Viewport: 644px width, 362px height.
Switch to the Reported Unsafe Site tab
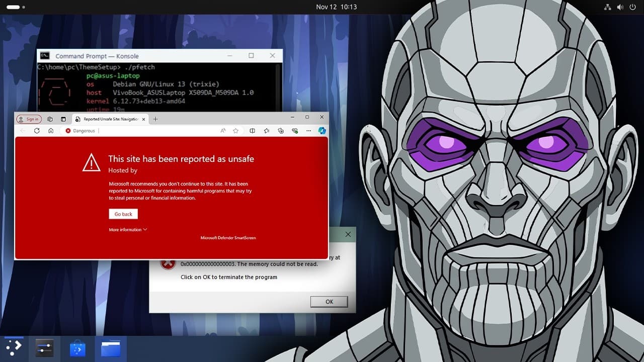pyautogui.click(x=107, y=119)
